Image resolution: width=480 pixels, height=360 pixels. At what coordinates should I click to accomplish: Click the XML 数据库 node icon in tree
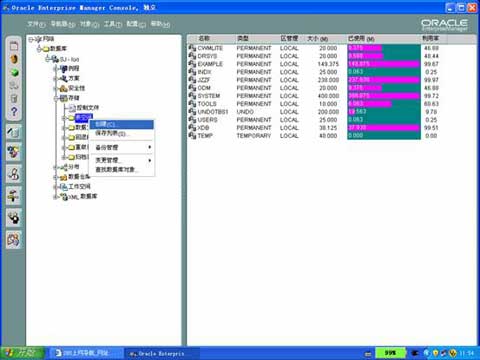click(63, 197)
